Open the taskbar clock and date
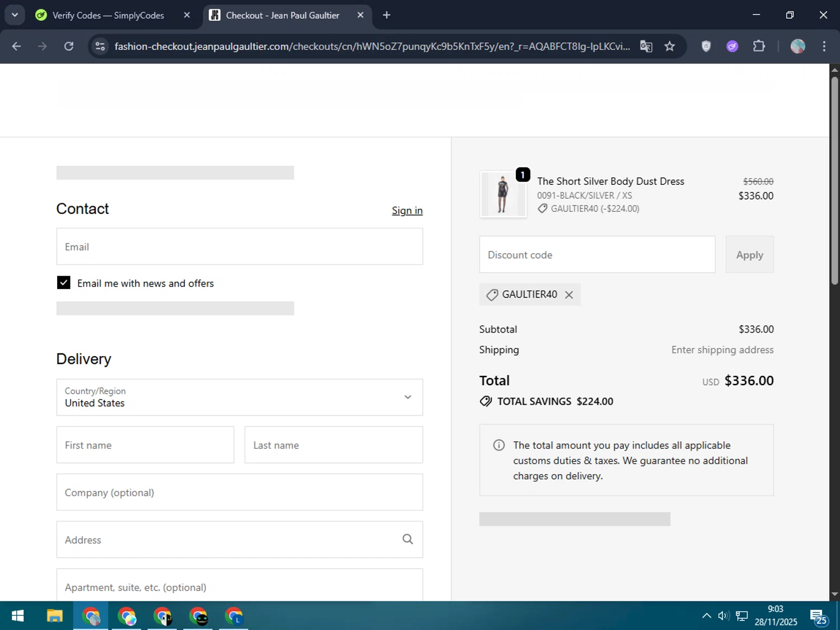840x630 pixels. [x=776, y=615]
